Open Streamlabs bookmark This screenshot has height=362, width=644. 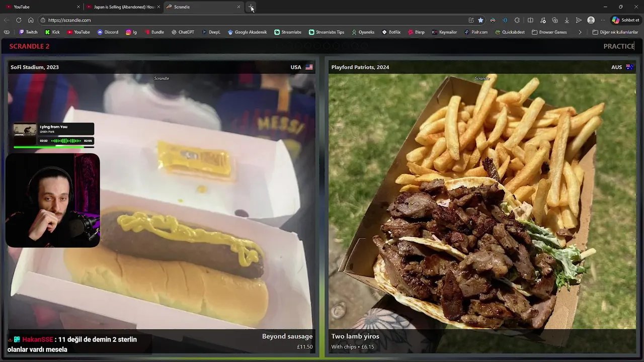288,32
